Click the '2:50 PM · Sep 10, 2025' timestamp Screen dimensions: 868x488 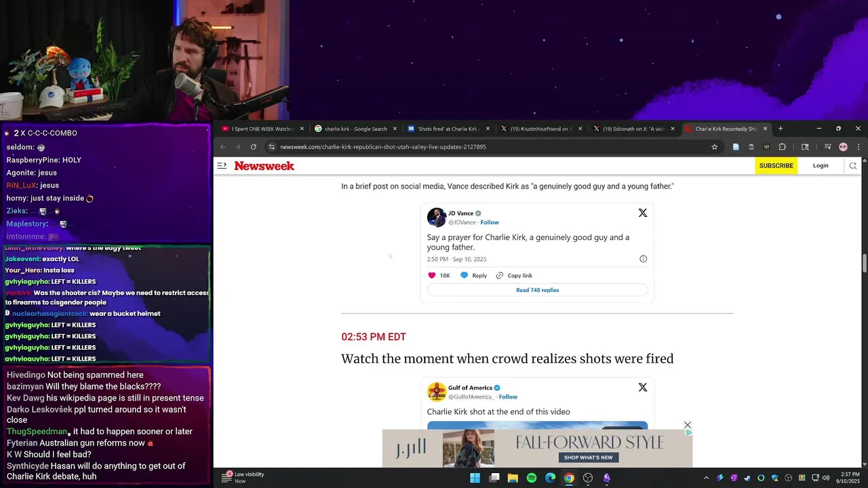pos(456,259)
